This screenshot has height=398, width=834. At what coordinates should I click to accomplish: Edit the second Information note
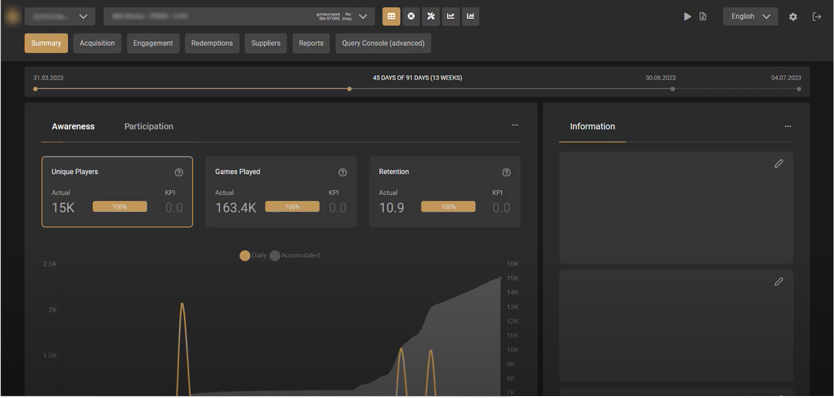pos(779,281)
